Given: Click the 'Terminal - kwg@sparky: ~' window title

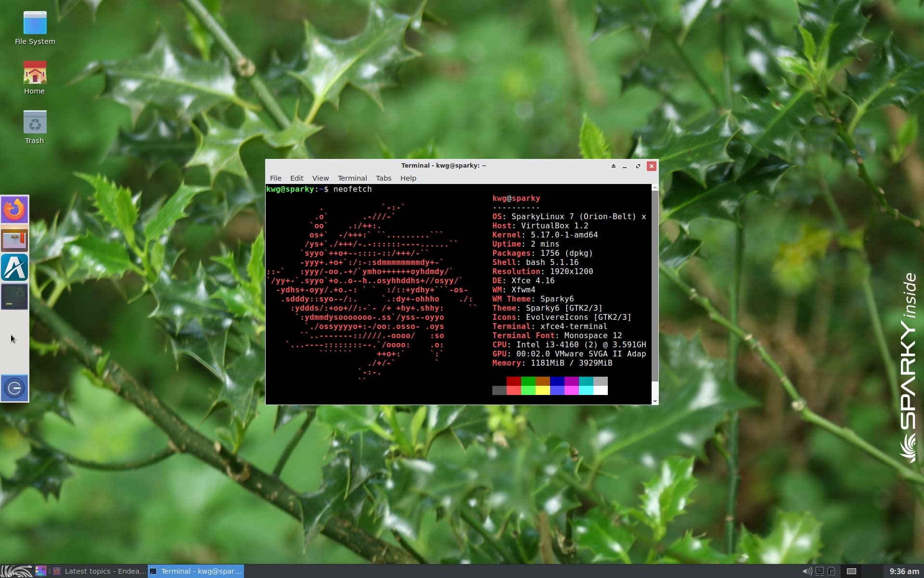Looking at the screenshot, I should tap(443, 166).
